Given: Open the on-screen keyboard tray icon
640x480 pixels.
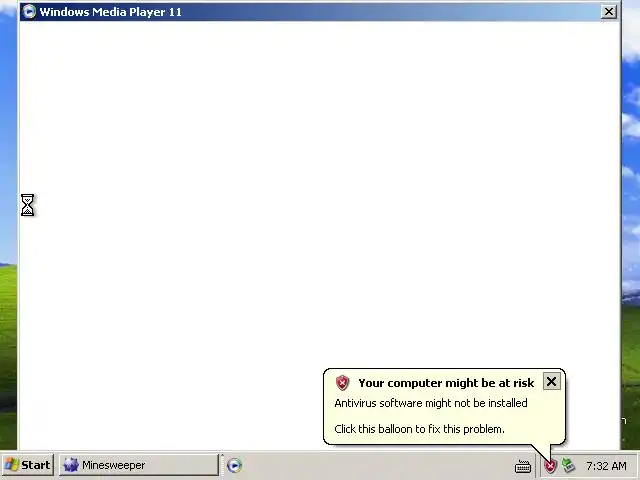Looking at the screenshot, I should coord(523,466).
